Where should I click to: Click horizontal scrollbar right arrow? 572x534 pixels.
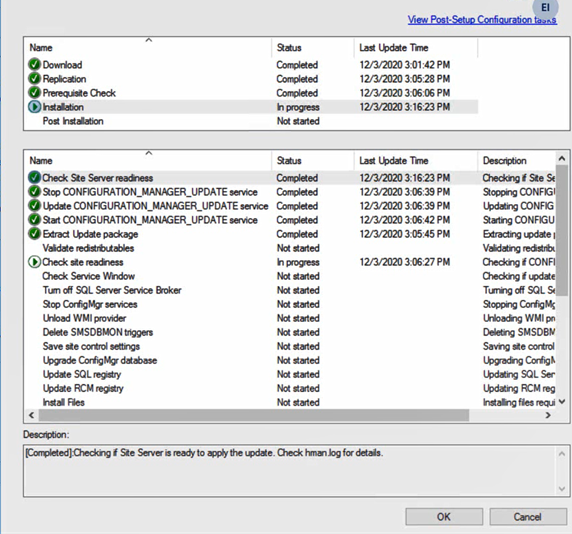548,415
